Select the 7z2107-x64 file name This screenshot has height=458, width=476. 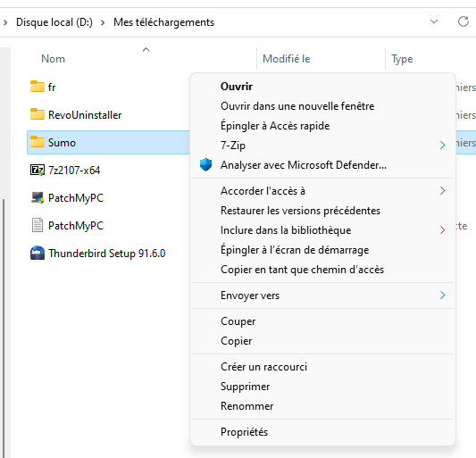pyautogui.click(x=74, y=170)
